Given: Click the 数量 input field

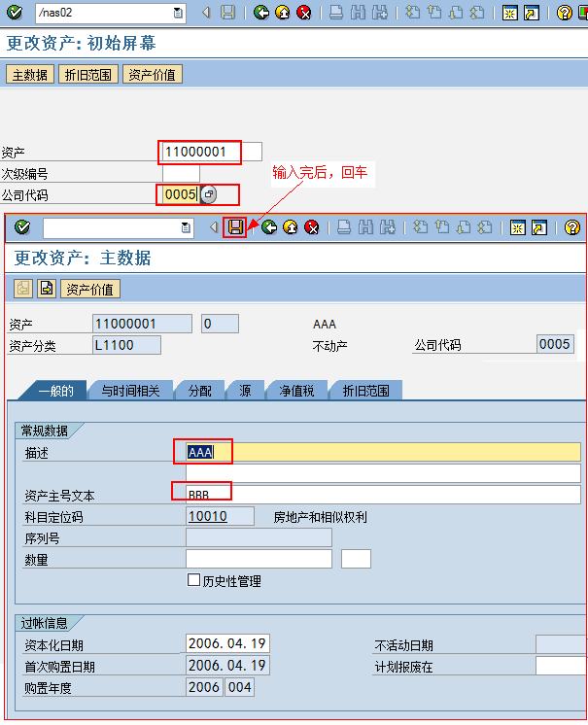Looking at the screenshot, I should tap(259, 559).
